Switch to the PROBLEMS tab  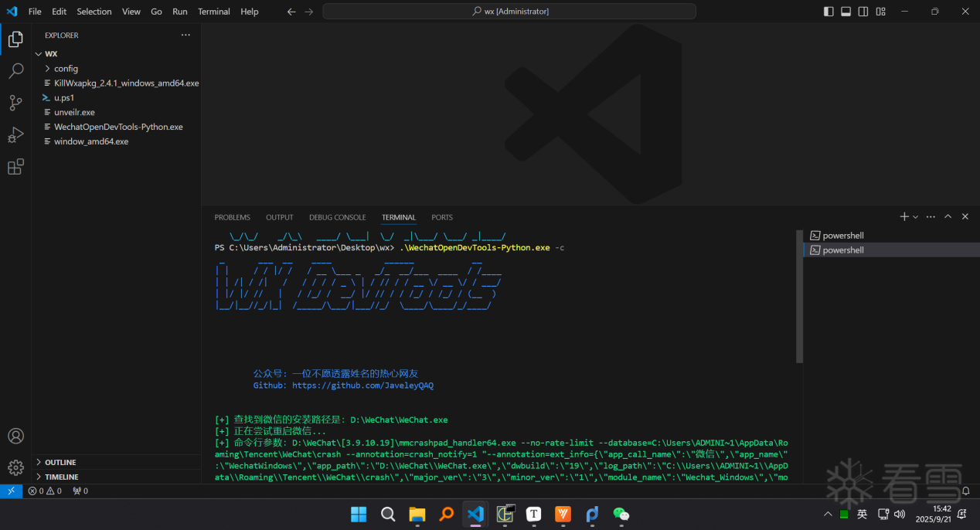pyautogui.click(x=233, y=217)
